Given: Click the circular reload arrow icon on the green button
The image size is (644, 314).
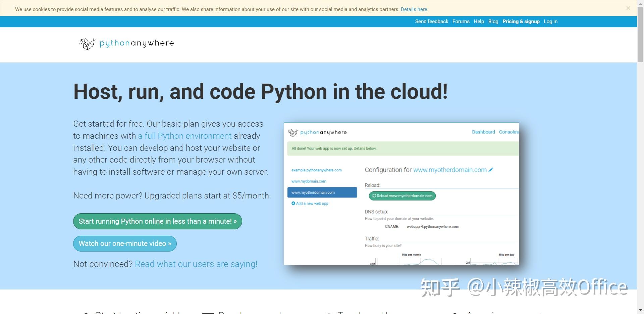Looking at the screenshot, I should point(374,196).
